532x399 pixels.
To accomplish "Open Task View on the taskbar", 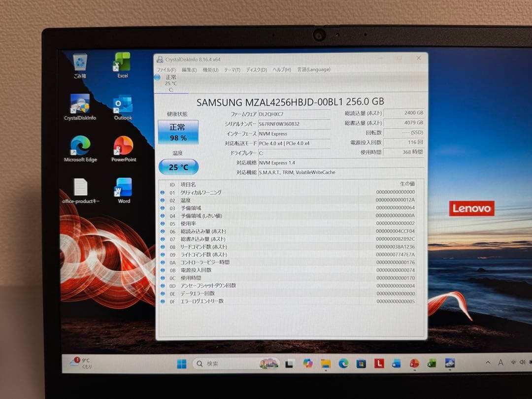I will (x=289, y=364).
